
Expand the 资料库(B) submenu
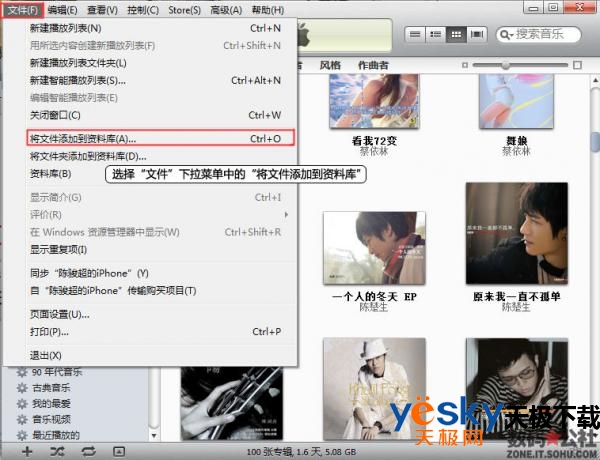tap(51, 174)
